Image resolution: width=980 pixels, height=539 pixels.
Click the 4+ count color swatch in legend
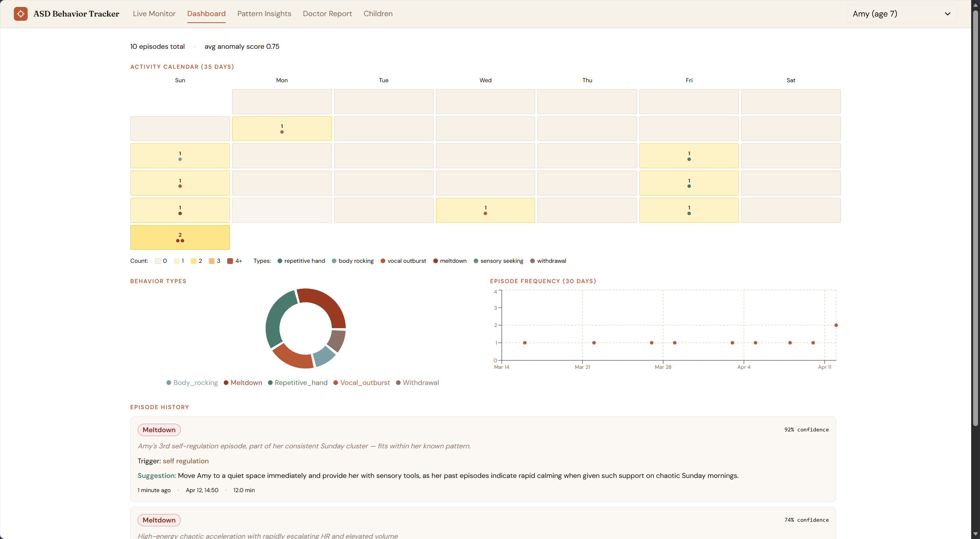[230, 261]
